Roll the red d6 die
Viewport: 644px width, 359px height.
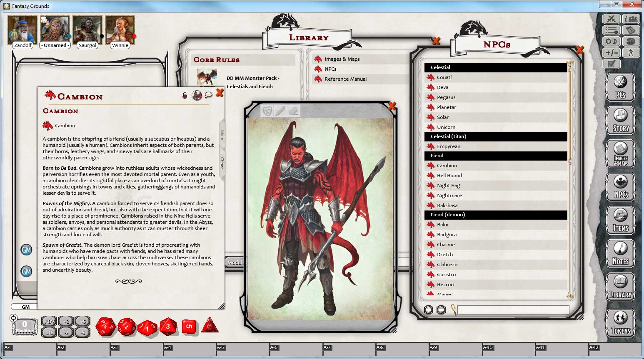(x=189, y=327)
